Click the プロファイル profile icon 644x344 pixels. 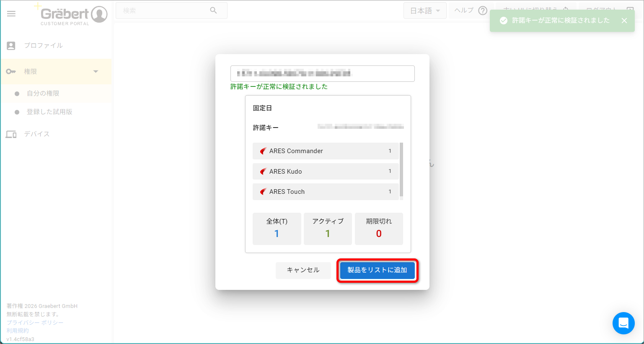11,46
